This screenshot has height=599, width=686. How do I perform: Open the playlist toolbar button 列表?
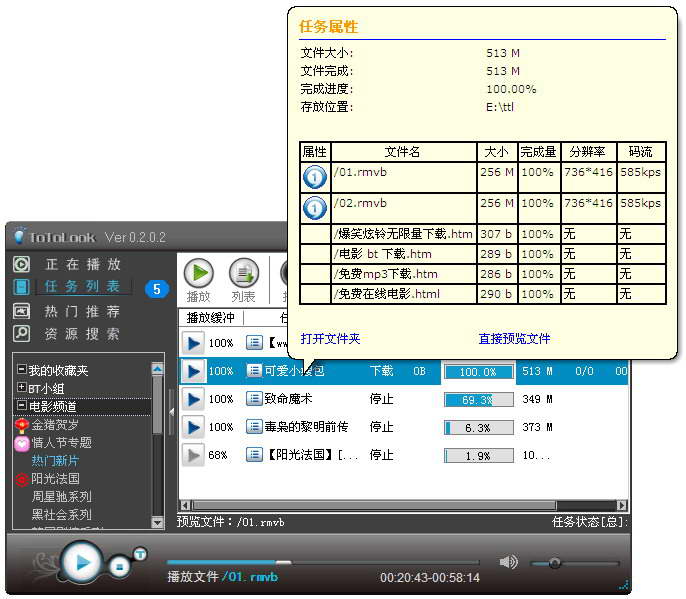(244, 280)
